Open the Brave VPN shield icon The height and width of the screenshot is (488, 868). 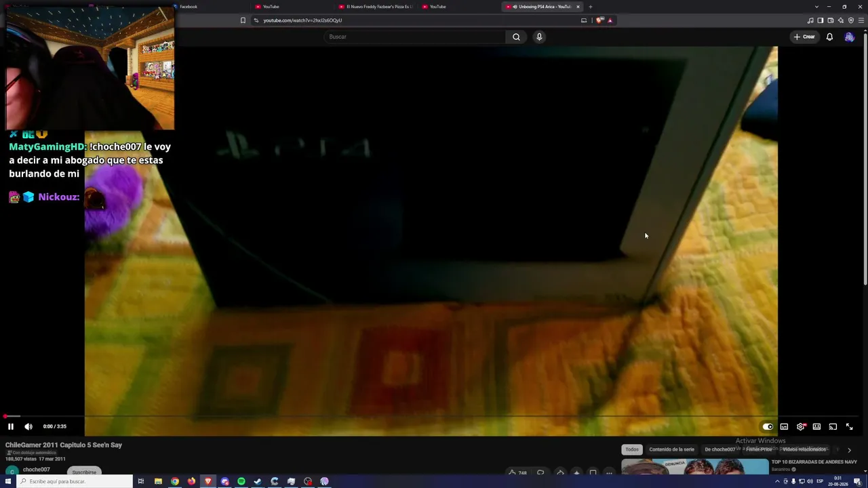tap(851, 20)
